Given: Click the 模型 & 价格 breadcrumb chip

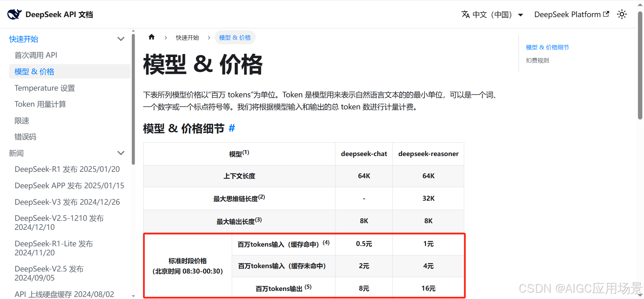Looking at the screenshot, I should click(235, 38).
